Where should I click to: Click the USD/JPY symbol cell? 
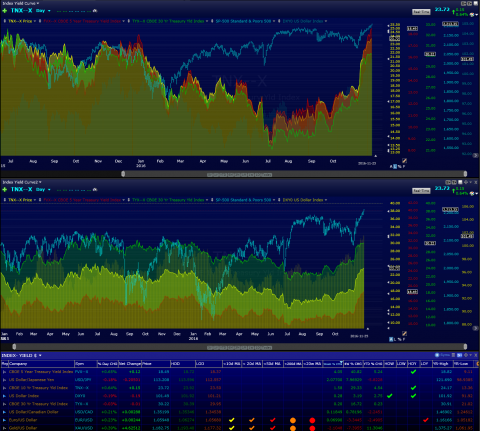(x=83, y=380)
